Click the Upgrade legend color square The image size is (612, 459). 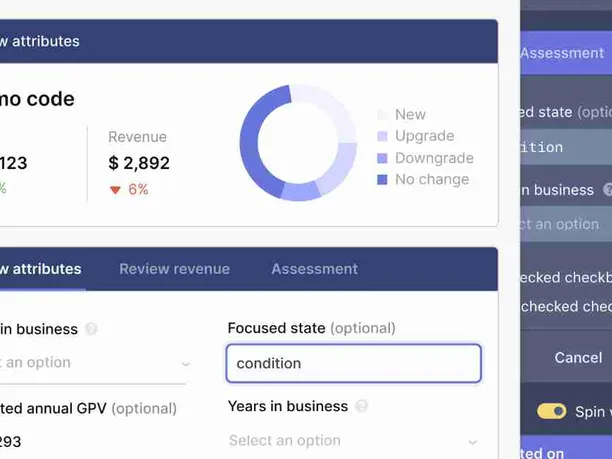point(382,136)
